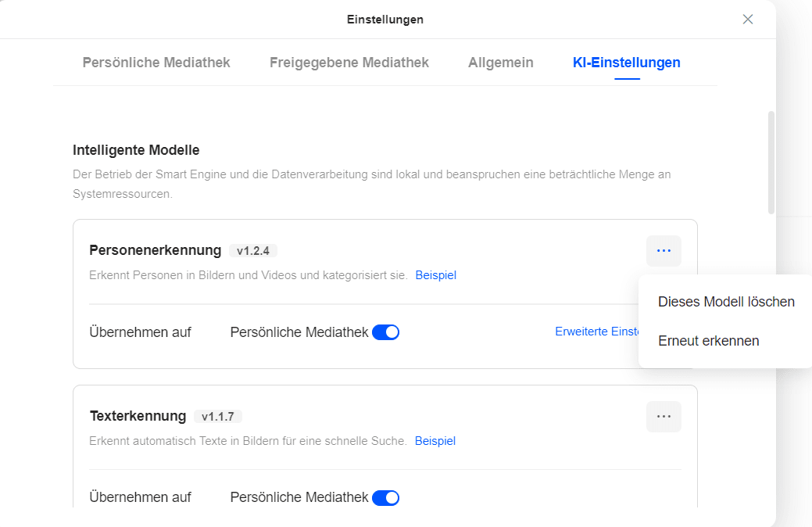Open the Texterkennung options menu (···)

(664, 416)
